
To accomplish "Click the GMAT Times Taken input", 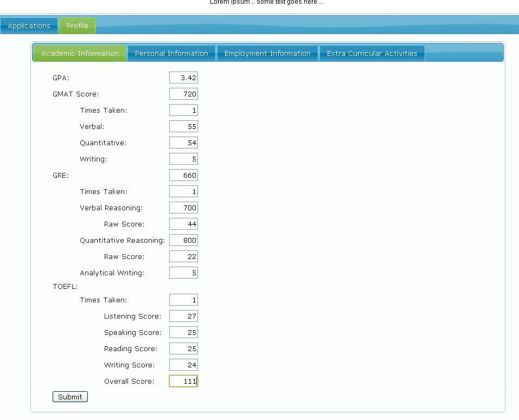I will pyautogui.click(x=183, y=110).
